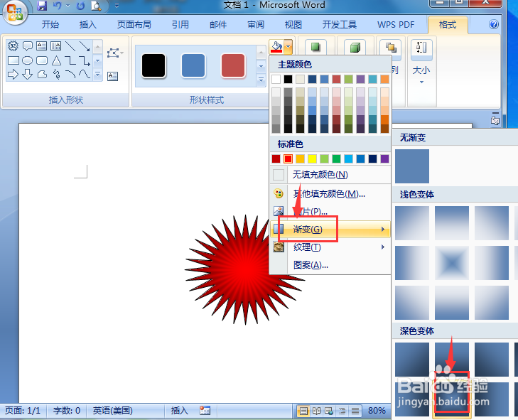The height and width of the screenshot is (420, 518).
Task: Select the curve line shape
Action: [85, 75]
